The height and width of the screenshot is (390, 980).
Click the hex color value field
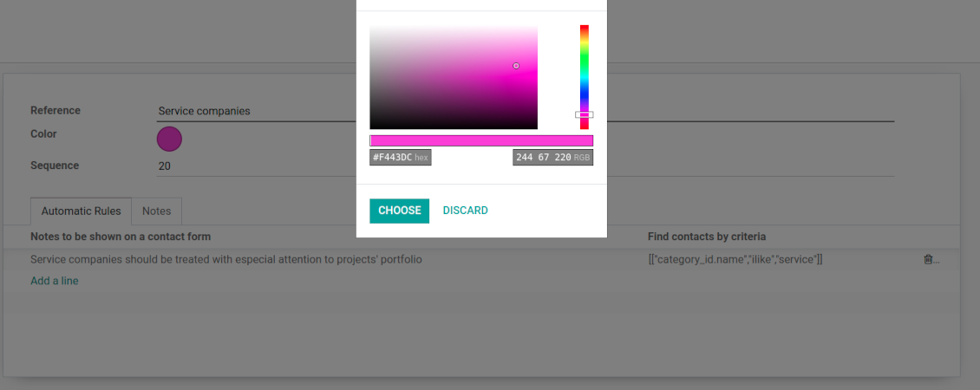(400, 158)
